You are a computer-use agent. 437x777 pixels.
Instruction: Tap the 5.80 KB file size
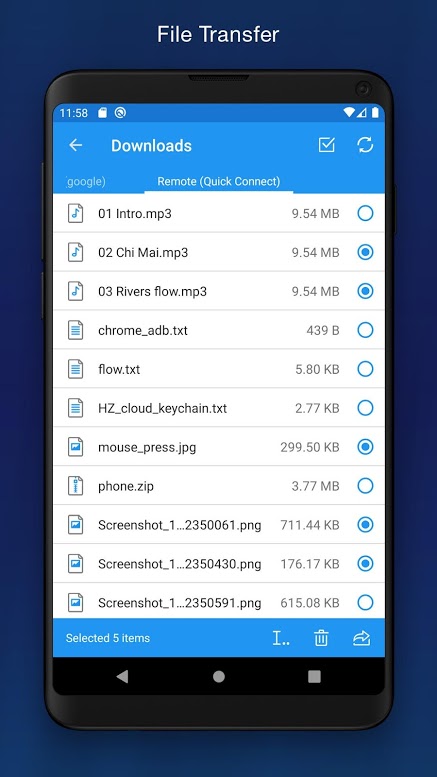317,369
